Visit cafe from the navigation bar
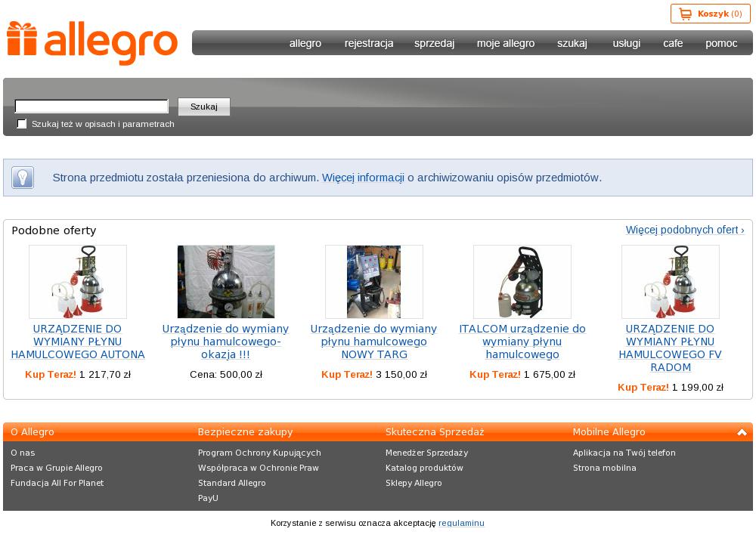The height and width of the screenshot is (538, 756). point(673,43)
